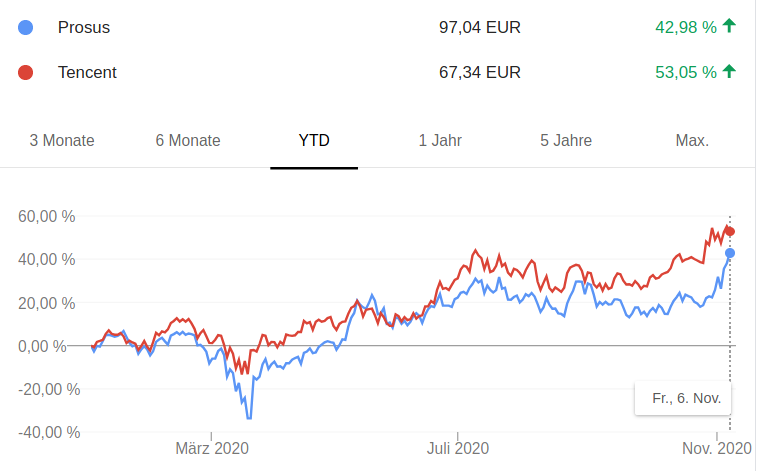Click the Prosus price 97,04 EUR

pyautogui.click(x=480, y=27)
